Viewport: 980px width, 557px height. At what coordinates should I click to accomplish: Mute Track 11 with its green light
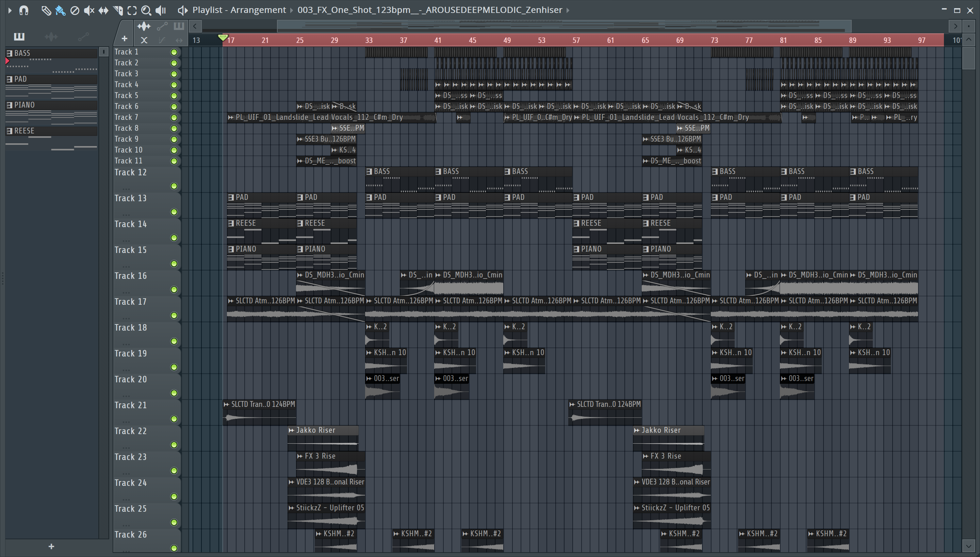click(174, 161)
